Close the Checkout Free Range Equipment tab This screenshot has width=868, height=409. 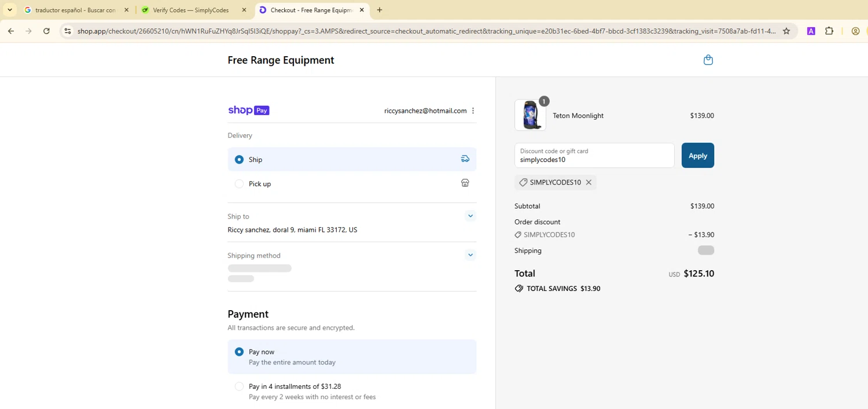pos(362,10)
